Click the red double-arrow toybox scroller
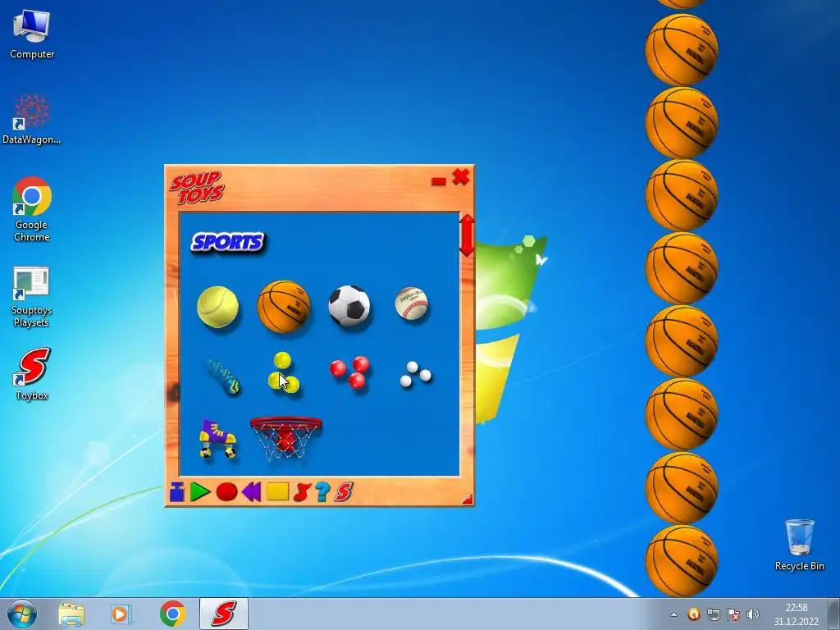840x630 pixels. [467, 235]
